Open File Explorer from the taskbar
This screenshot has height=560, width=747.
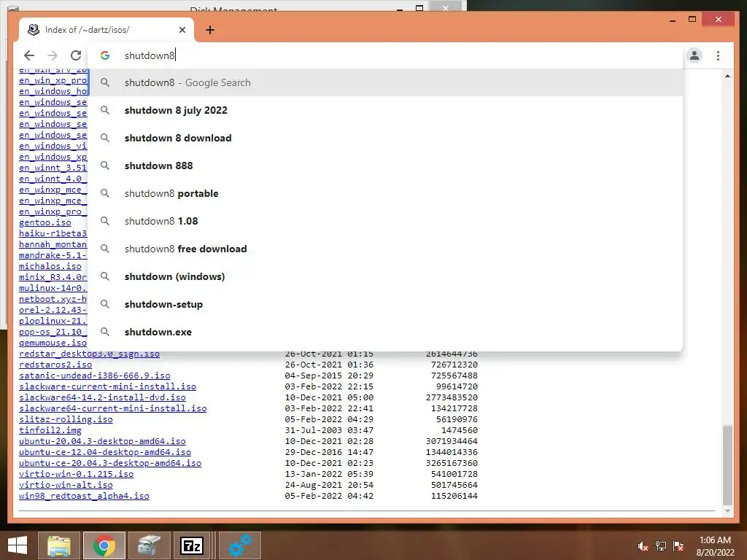pyautogui.click(x=59, y=545)
